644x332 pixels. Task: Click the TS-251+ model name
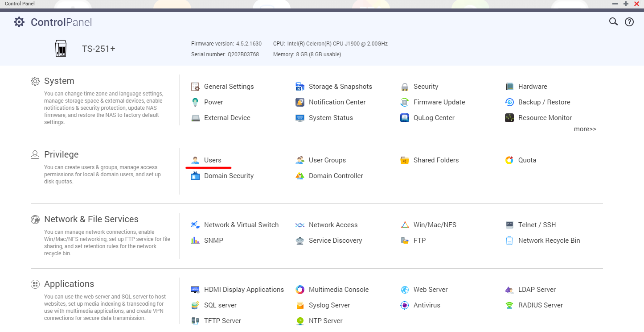click(98, 49)
